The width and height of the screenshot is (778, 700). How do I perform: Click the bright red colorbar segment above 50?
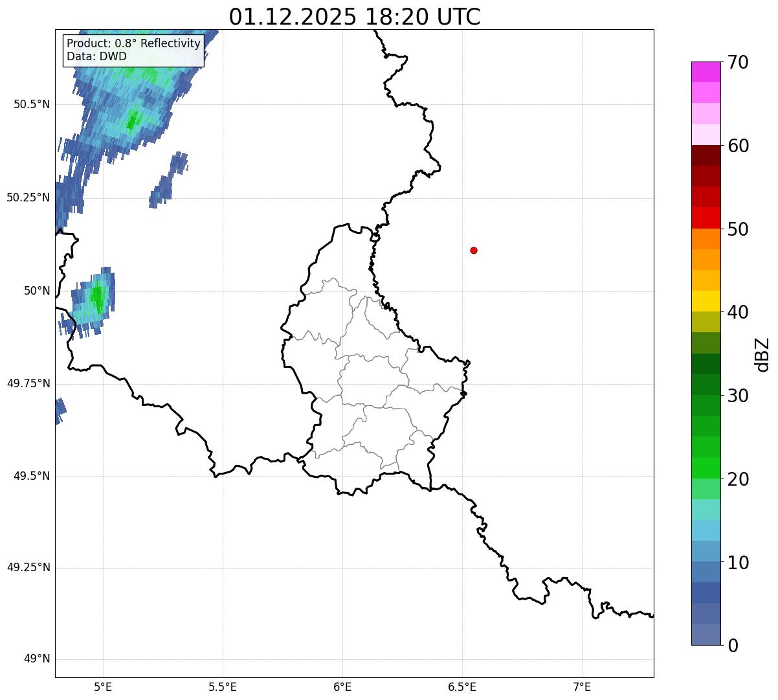(x=706, y=218)
